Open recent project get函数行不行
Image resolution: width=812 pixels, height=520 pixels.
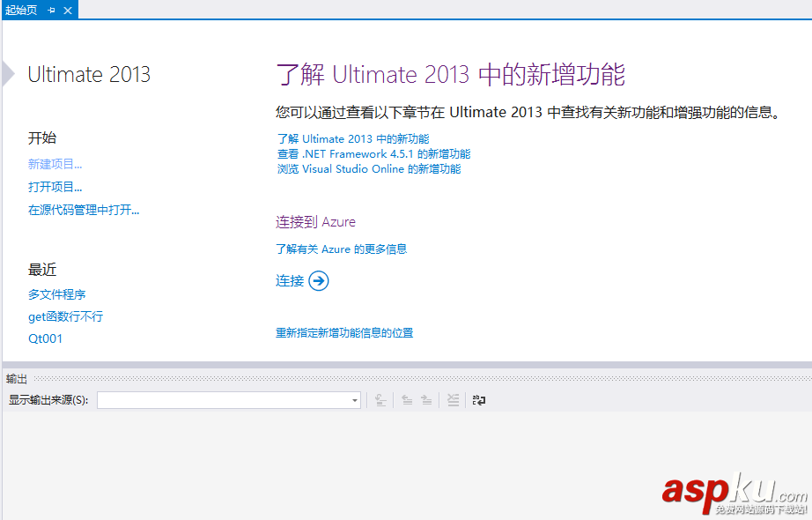click(x=66, y=316)
